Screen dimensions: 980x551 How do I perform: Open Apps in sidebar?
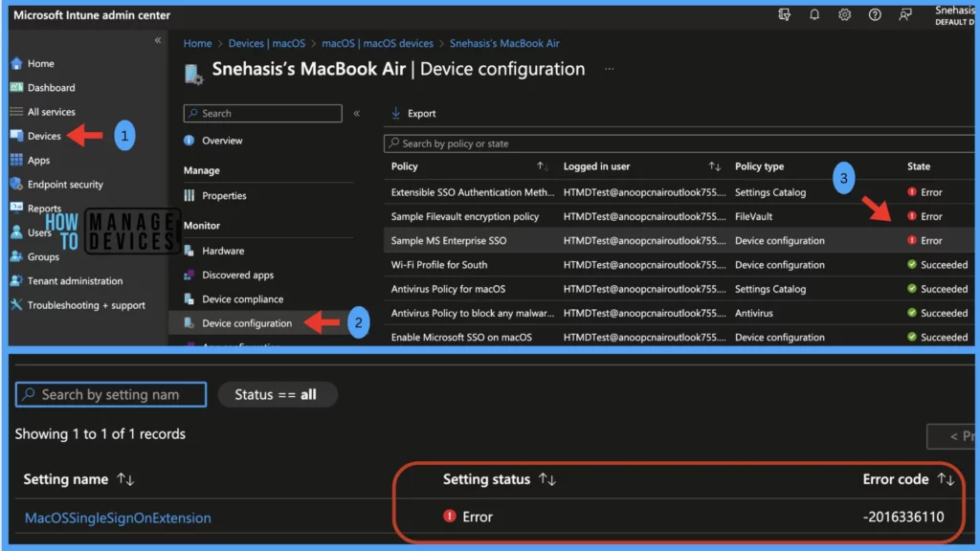38,160
